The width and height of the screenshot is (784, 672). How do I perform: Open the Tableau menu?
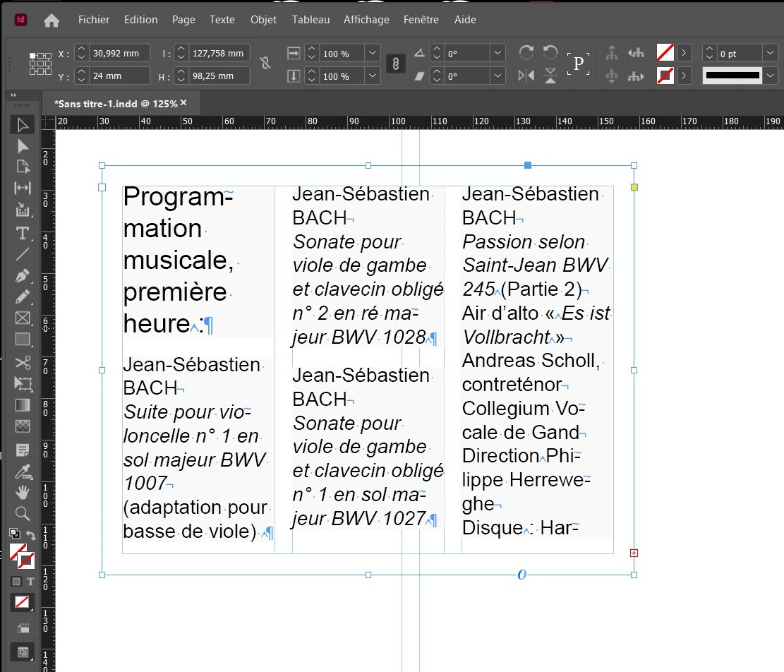310,20
